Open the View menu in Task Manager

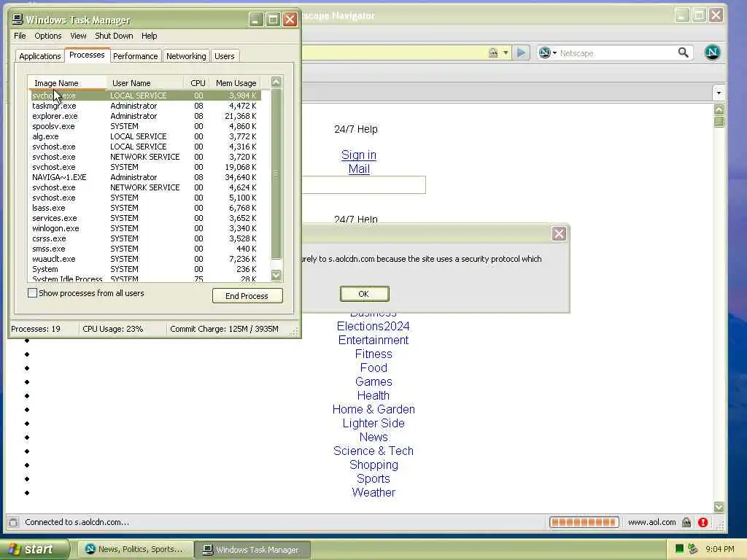78,36
